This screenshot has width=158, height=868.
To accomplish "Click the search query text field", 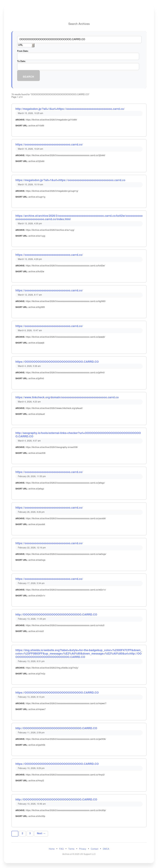I will 79,39.
